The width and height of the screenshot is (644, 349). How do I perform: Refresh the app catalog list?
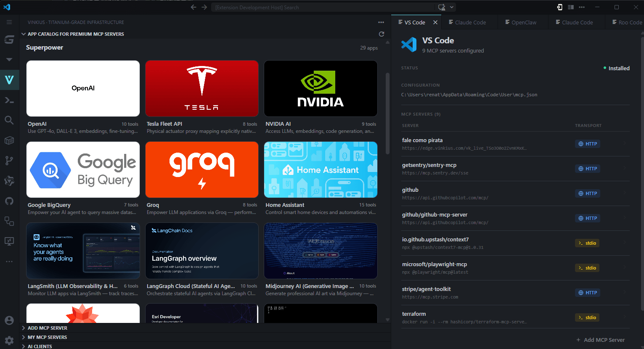(x=382, y=34)
